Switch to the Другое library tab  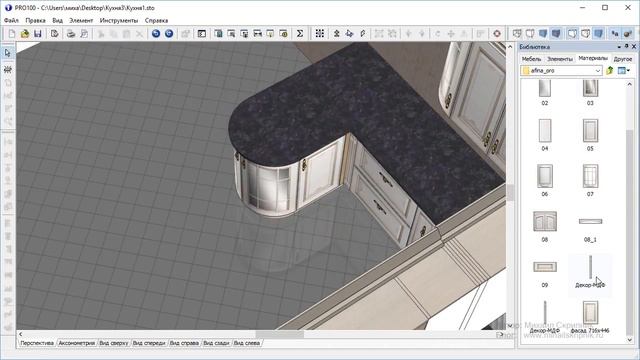(x=623, y=59)
